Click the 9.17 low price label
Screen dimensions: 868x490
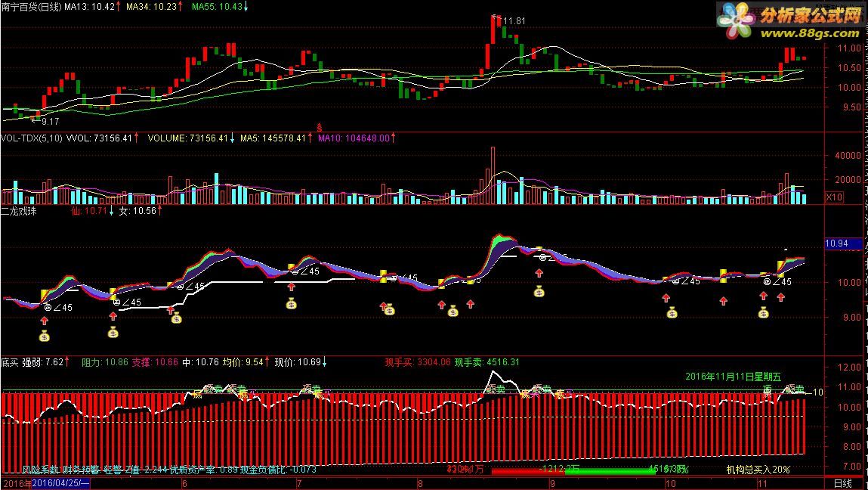pos(51,121)
